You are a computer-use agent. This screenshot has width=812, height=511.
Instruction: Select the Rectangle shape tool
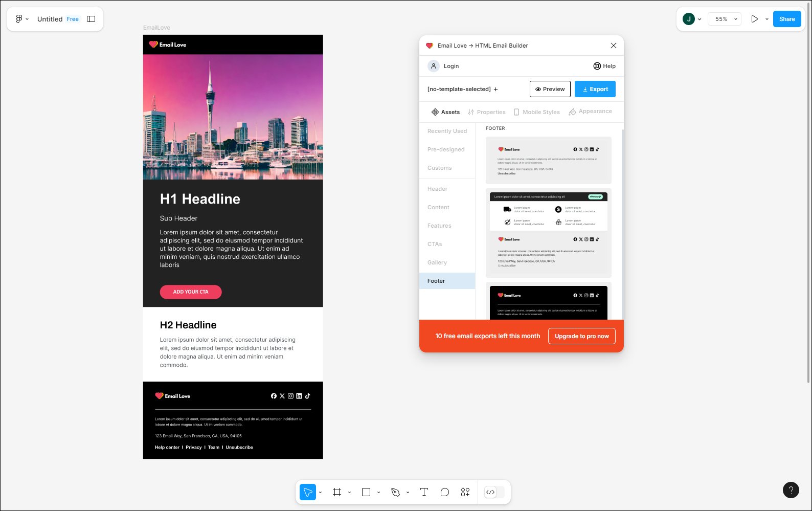(366, 492)
